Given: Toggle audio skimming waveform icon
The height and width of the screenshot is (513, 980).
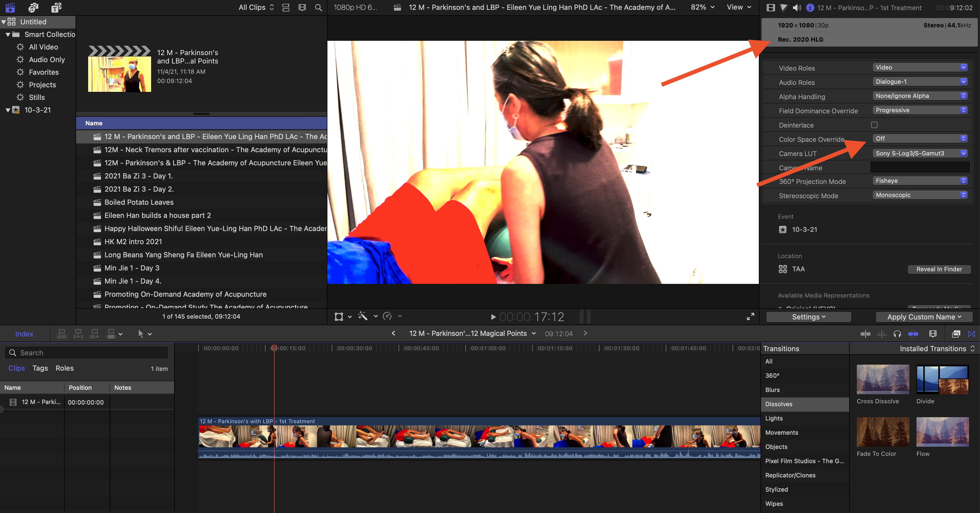Looking at the screenshot, I should 881,334.
